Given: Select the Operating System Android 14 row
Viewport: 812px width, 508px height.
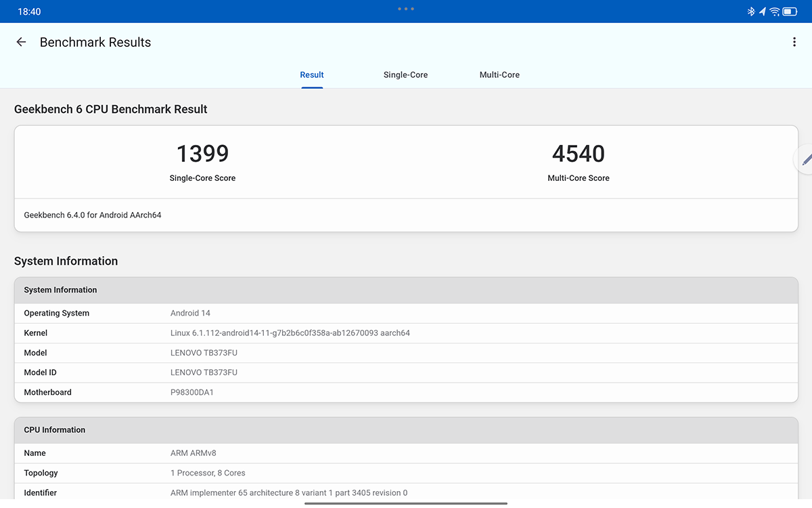Looking at the screenshot, I should pyautogui.click(x=406, y=313).
